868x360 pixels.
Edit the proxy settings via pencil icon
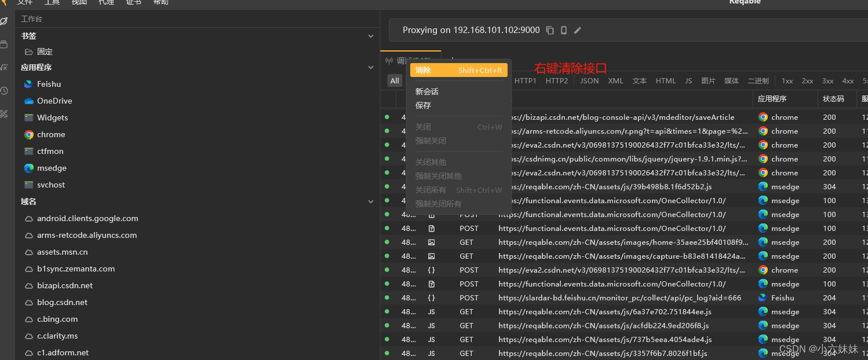[x=577, y=30]
